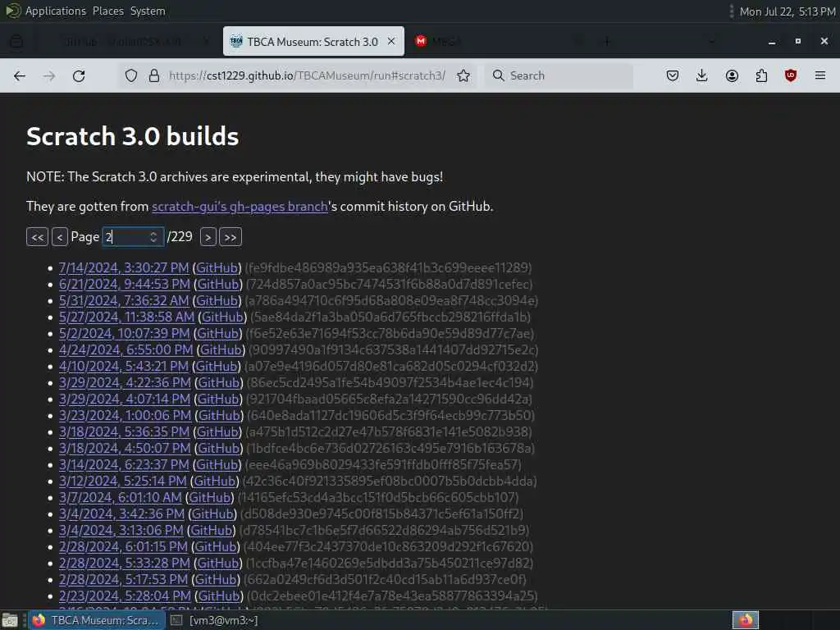Open the System menu
Image resolution: width=840 pixels, height=630 pixels.
[x=148, y=11]
